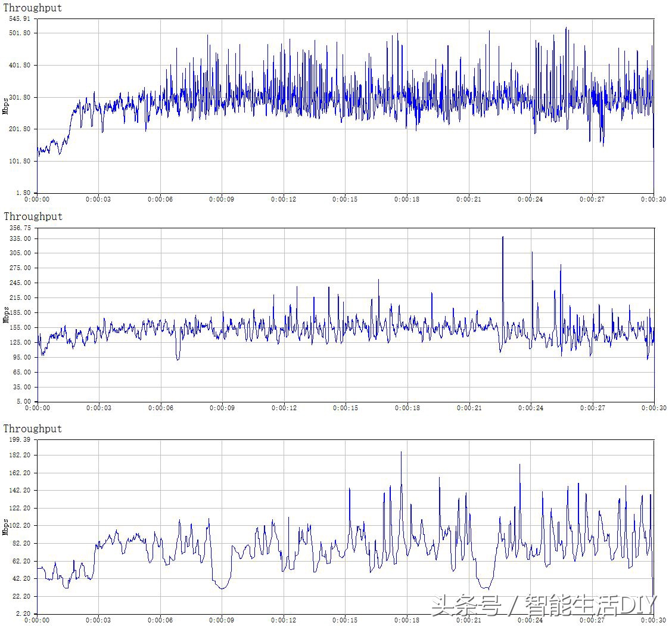
Task: Click 0:00:06 time label under the second chart
Action: click(x=161, y=408)
